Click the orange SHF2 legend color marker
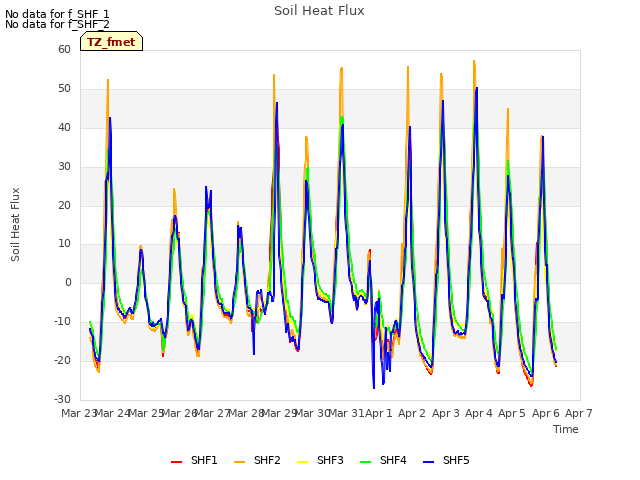Viewport: 640px width, 480px height. click(240, 461)
